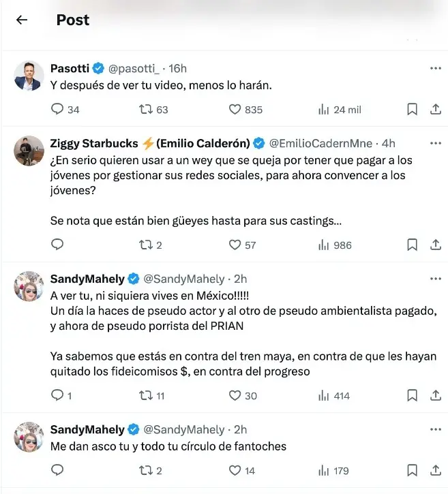Share Pasotti's post
The height and width of the screenshot is (494, 448).
tap(436, 109)
